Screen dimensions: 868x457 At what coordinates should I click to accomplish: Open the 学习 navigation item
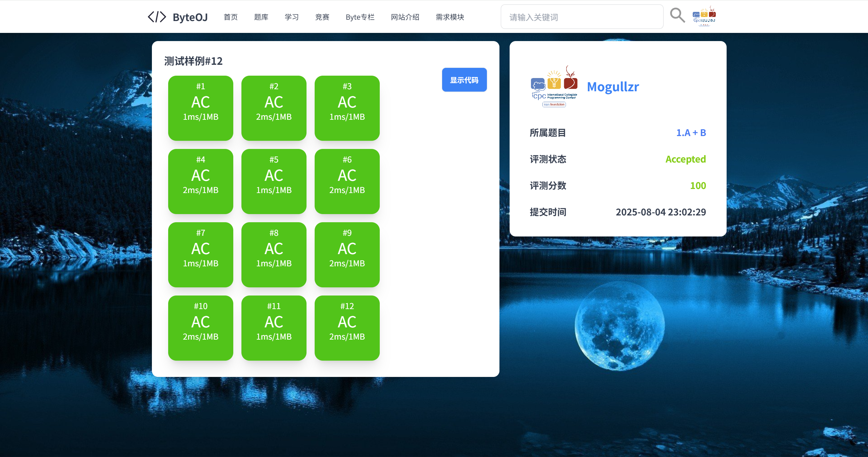coord(292,17)
